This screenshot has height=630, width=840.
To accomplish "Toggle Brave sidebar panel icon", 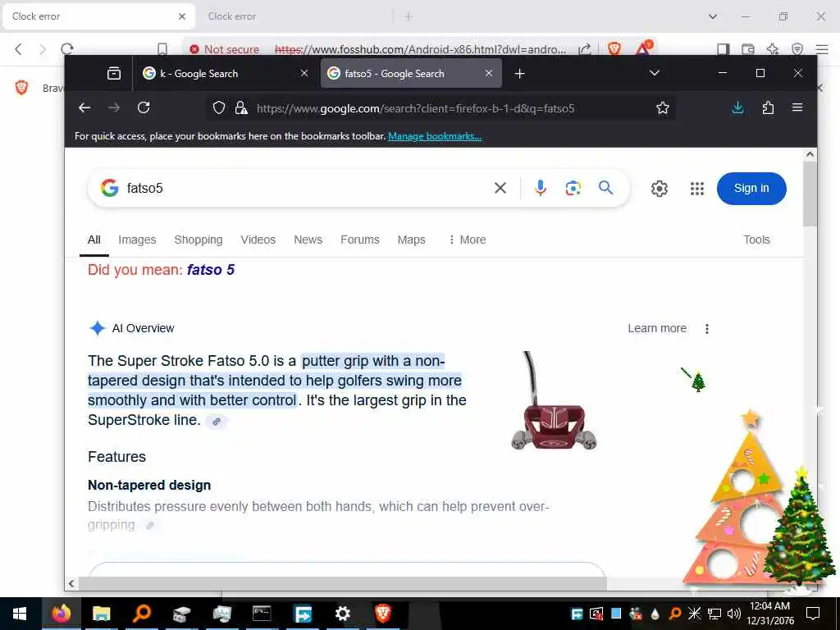I will pos(723,49).
